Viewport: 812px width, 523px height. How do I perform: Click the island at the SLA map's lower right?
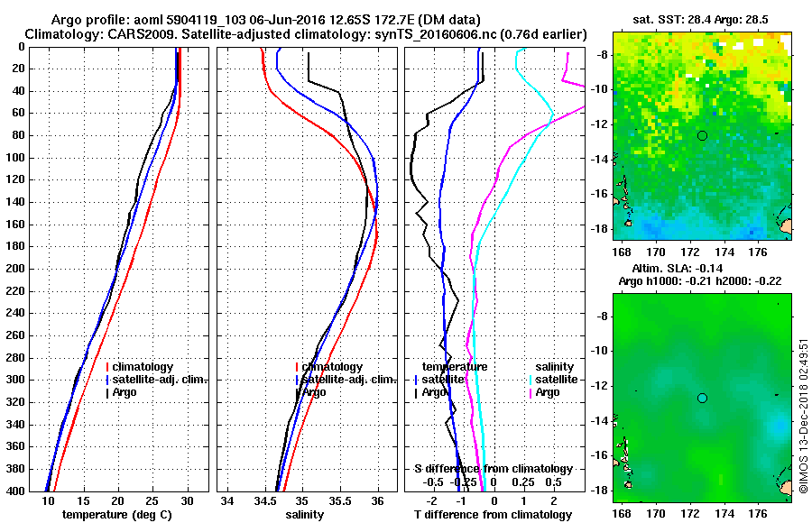786,487
